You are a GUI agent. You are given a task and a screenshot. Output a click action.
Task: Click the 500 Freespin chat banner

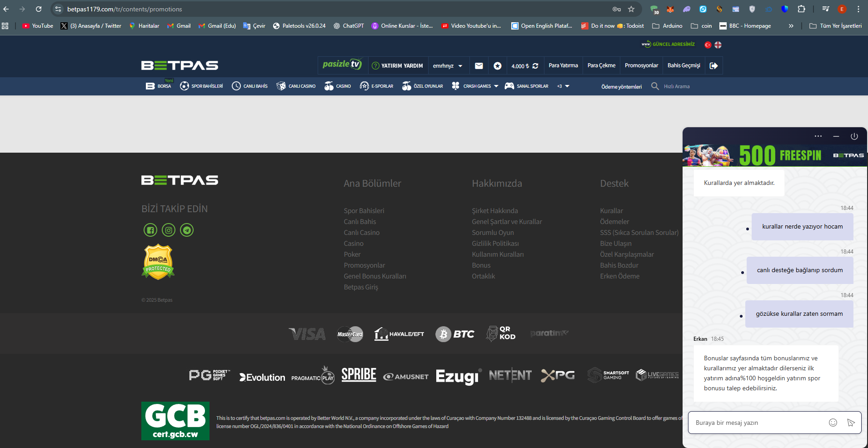point(775,155)
